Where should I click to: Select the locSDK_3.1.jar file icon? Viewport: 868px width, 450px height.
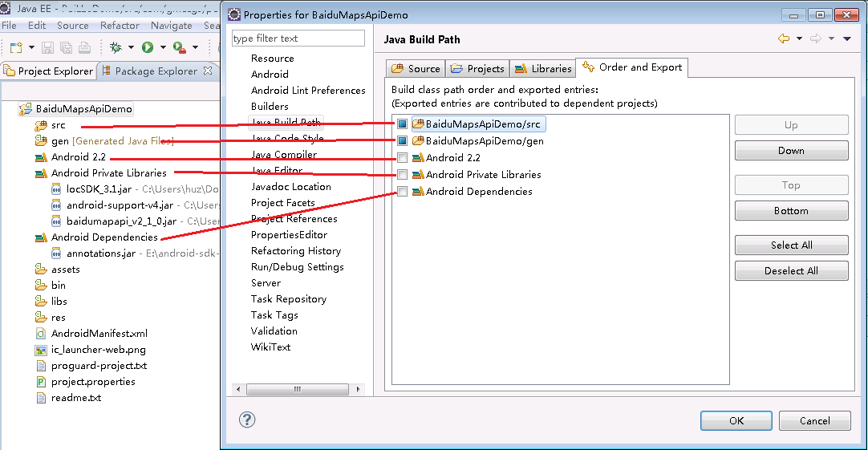[x=56, y=189]
